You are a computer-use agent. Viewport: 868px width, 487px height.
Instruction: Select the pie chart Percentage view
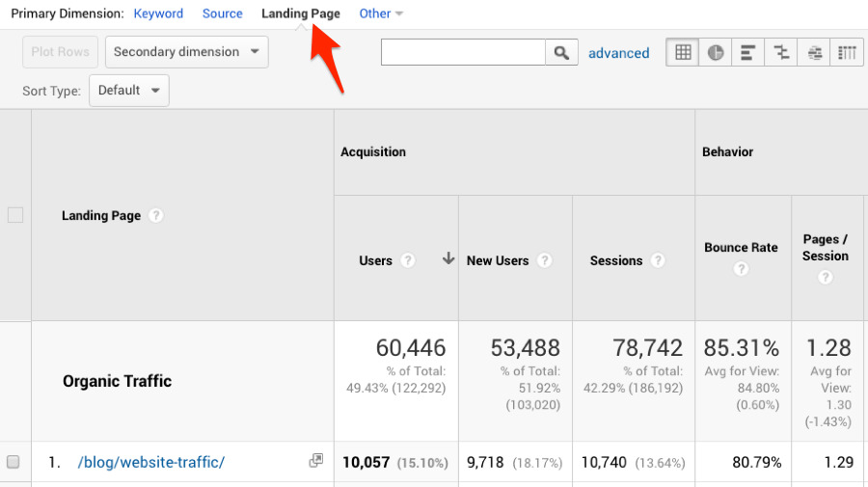tap(716, 53)
